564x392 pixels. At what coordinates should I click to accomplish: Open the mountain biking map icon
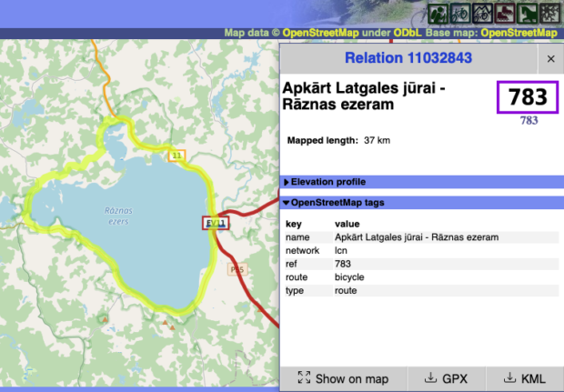(x=482, y=13)
